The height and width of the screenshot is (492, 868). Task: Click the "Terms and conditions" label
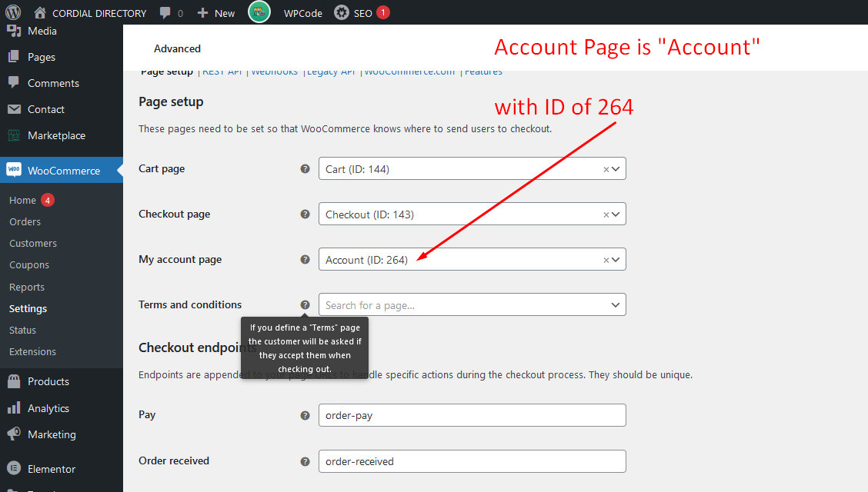coord(190,304)
